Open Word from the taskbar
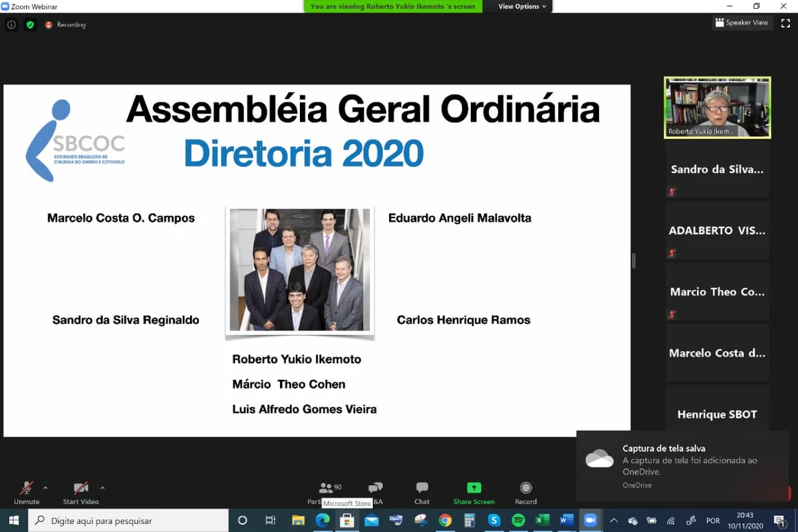The height and width of the screenshot is (532, 798). [x=567, y=521]
